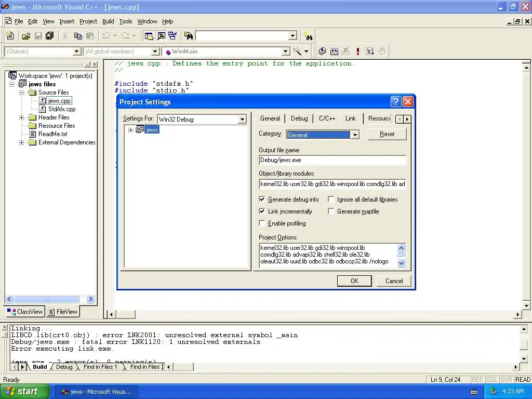This screenshot has width=532, height=399.
Task: Expand the jews node in Project Settings
Action: coord(130,130)
